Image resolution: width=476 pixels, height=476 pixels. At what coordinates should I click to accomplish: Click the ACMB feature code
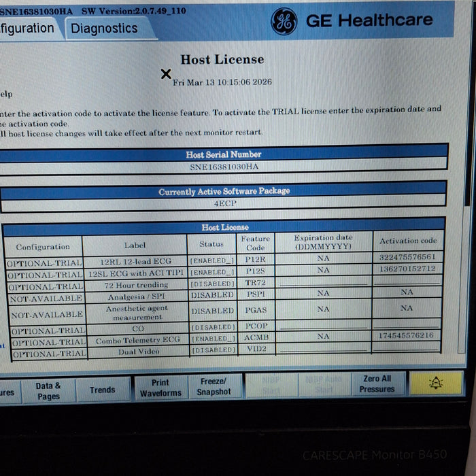pyautogui.click(x=256, y=337)
